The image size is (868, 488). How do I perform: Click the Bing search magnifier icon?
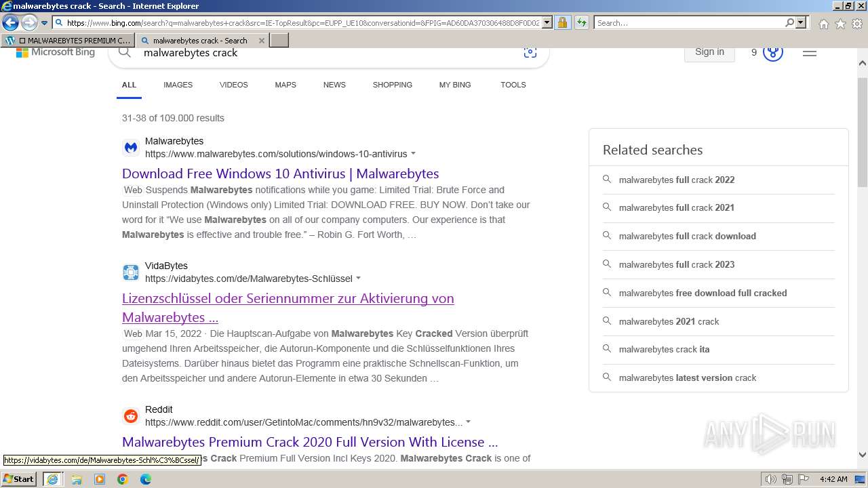pos(124,52)
